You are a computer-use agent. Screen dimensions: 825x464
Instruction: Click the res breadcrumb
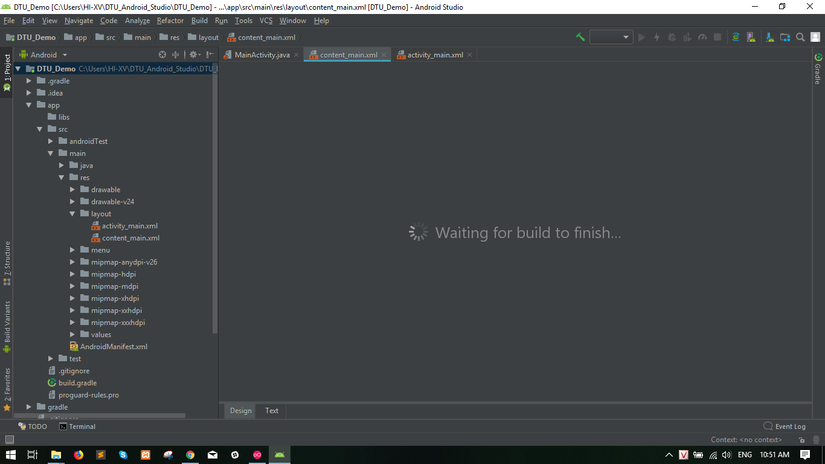pyautogui.click(x=169, y=37)
